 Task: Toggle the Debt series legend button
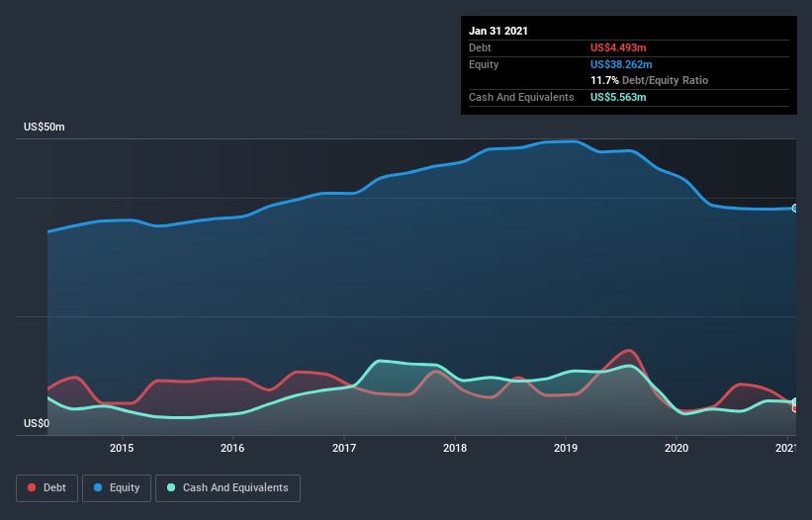point(46,488)
